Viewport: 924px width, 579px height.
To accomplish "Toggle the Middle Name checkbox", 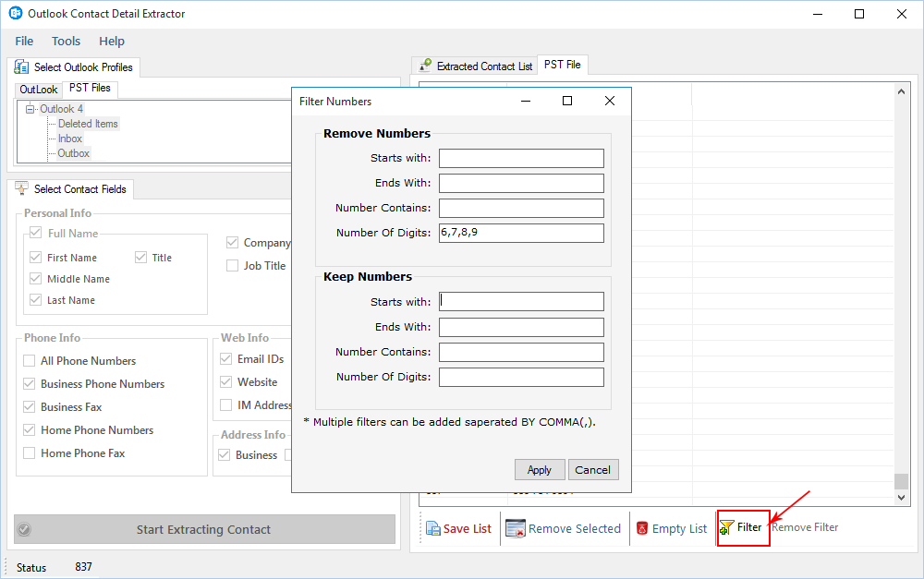I will (35, 278).
